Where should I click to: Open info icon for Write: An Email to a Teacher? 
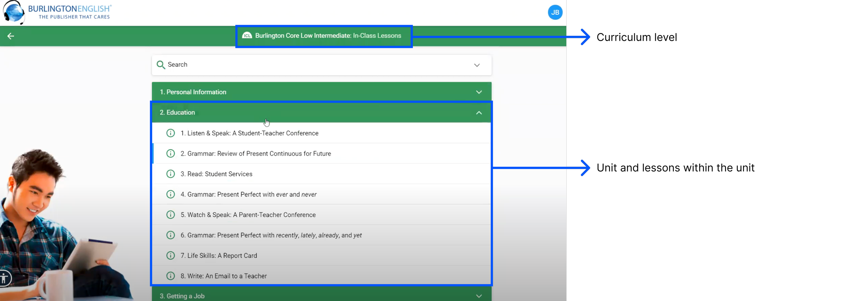point(170,276)
